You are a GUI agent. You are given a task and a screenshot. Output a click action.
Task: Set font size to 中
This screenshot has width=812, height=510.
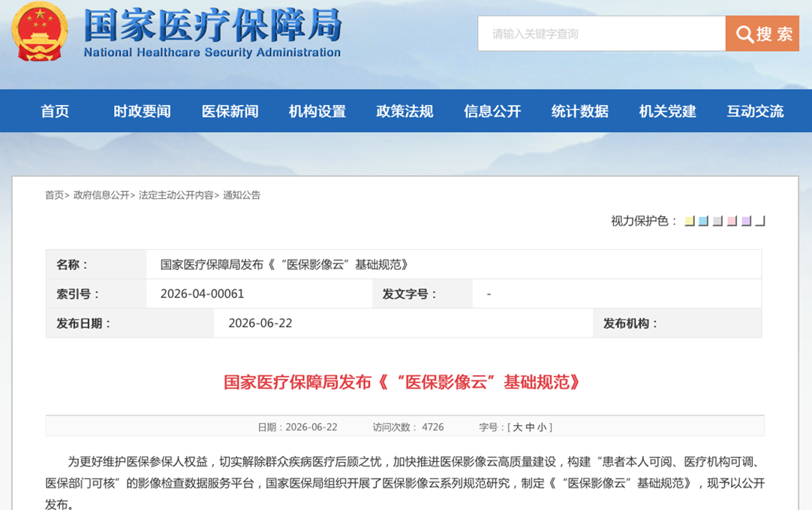[x=530, y=427]
